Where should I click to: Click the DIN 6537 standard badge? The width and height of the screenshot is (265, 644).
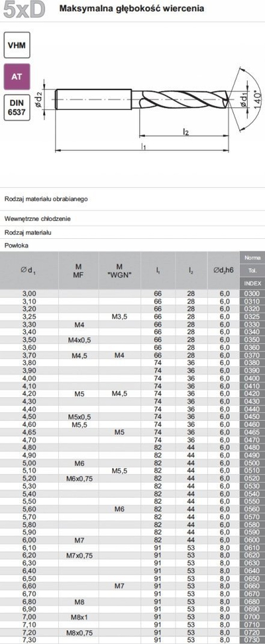17,108
